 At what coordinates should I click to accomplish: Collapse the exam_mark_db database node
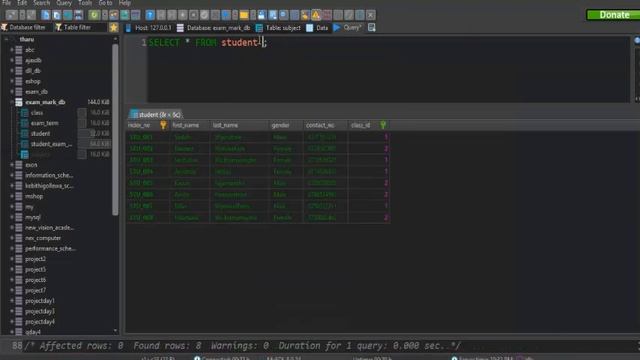click(x=12, y=102)
